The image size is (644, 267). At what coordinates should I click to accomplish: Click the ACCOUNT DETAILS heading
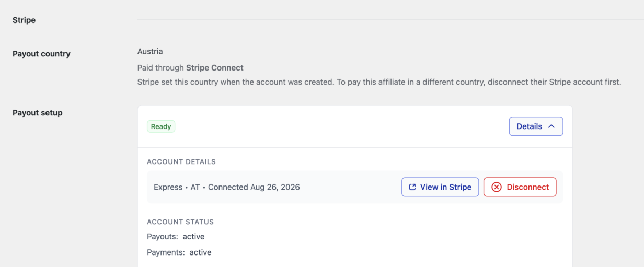tap(181, 162)
